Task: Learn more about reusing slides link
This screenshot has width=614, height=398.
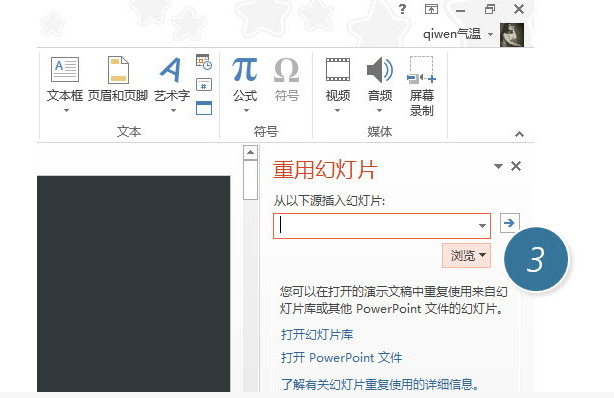Action: [380, 384]
